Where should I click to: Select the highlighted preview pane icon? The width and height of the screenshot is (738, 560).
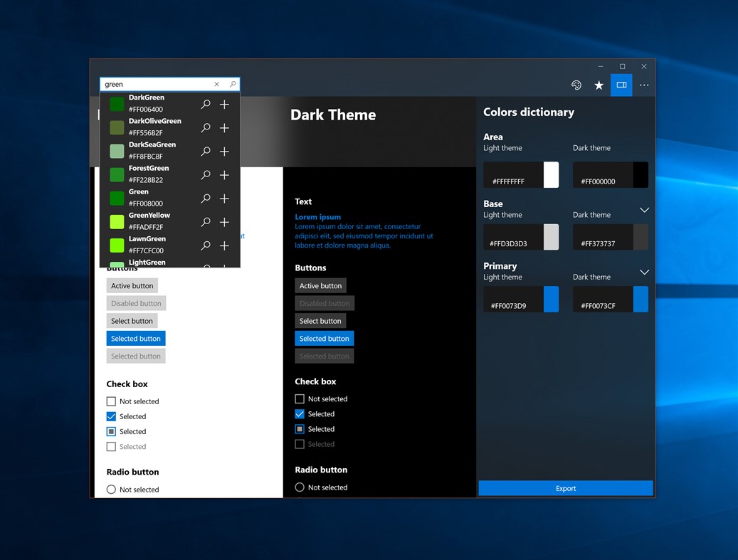(x=621, y=85)
